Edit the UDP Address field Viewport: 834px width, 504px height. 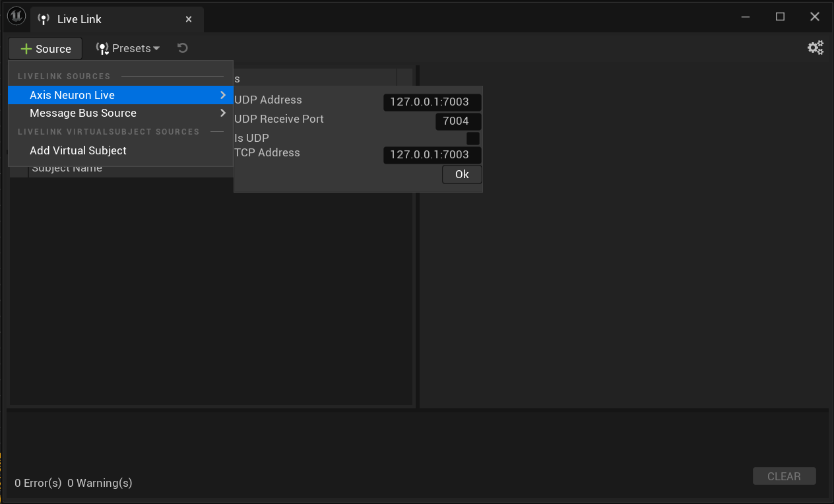(432, 102)
